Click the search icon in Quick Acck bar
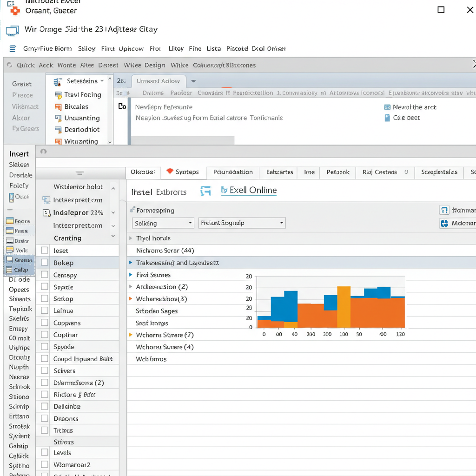The height and width of the screenshot is (476, 476). point(10,66)
